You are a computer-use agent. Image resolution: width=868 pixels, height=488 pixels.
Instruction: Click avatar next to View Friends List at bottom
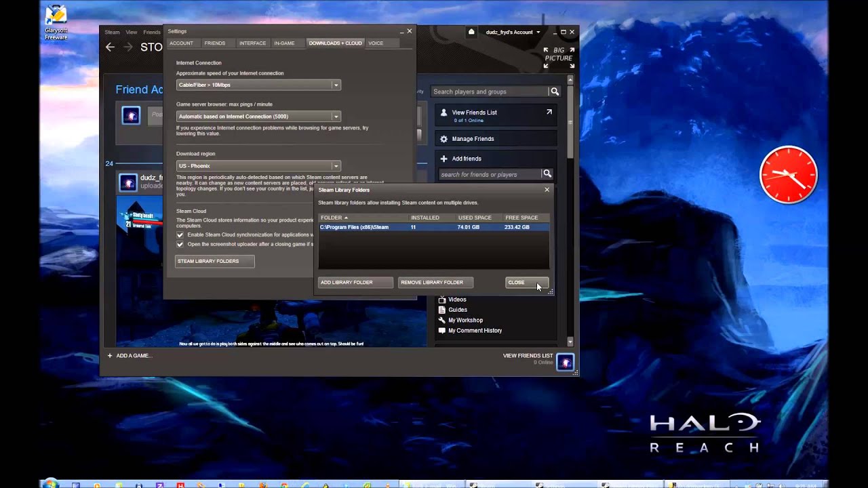pyautogui.click(x=565, y=363)
